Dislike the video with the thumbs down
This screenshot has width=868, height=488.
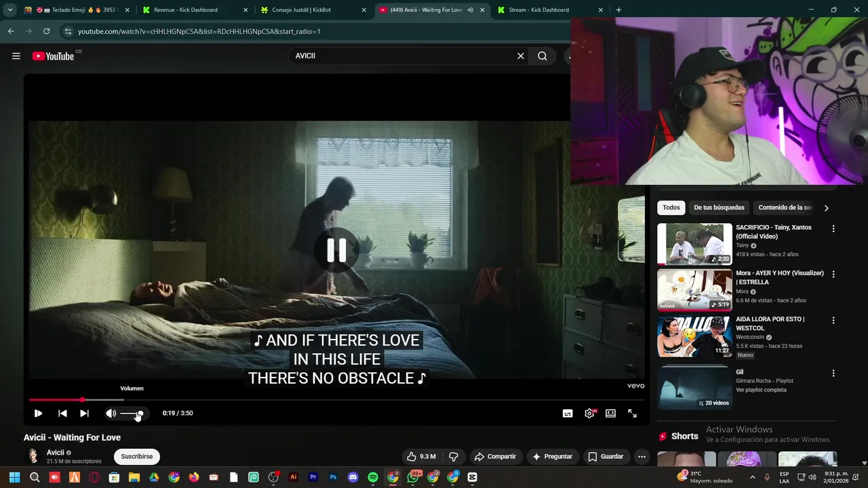tap(454, 457)
